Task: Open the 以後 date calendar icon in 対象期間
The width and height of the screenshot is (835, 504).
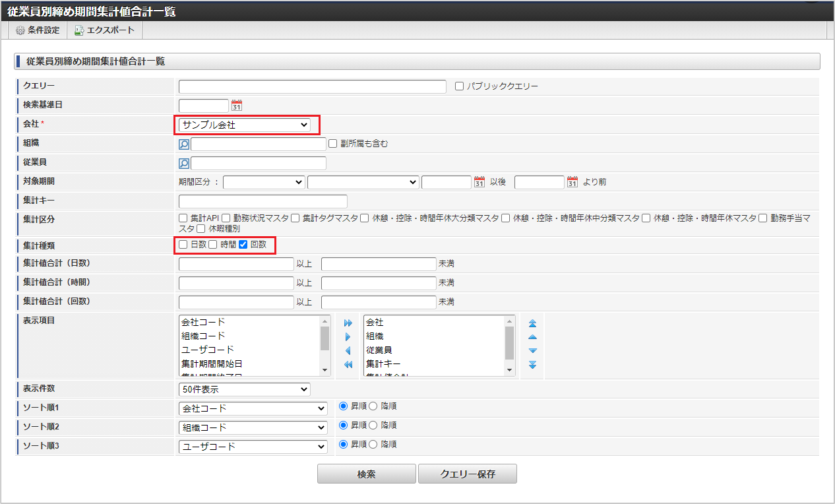Action: click(481, 181)
